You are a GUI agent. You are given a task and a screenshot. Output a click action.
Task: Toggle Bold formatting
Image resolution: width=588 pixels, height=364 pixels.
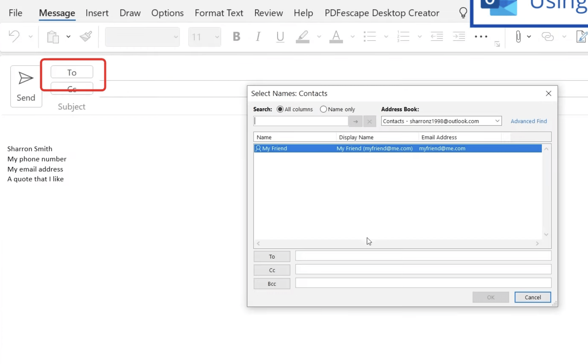(x=237, y=37)
